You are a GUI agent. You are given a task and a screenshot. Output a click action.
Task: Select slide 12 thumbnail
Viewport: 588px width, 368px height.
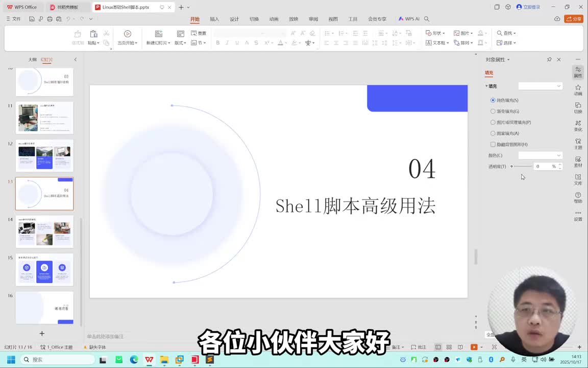(44, 155)
